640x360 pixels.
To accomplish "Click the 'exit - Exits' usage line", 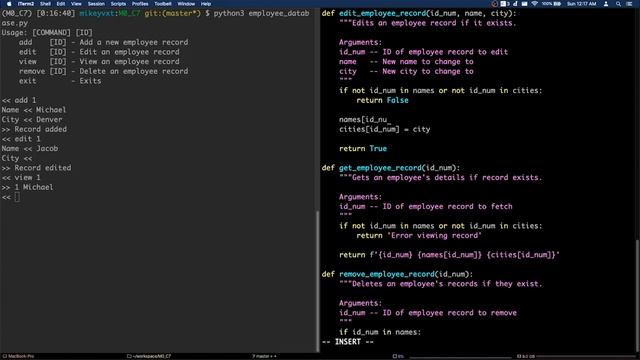I will click(60, 81).
